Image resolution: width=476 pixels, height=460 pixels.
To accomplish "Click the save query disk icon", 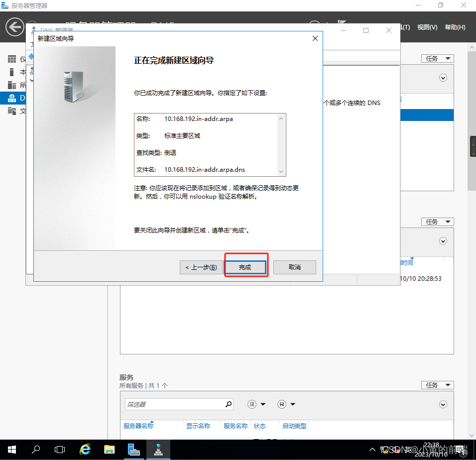I will coord(282,404).
